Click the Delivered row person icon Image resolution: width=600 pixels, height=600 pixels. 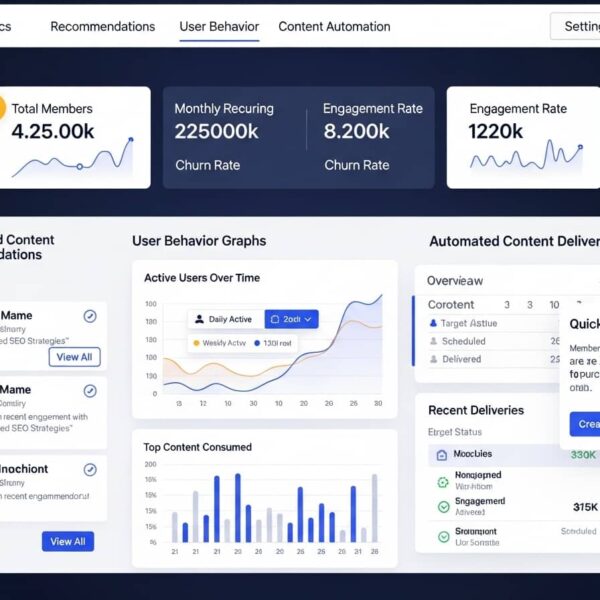434,359
